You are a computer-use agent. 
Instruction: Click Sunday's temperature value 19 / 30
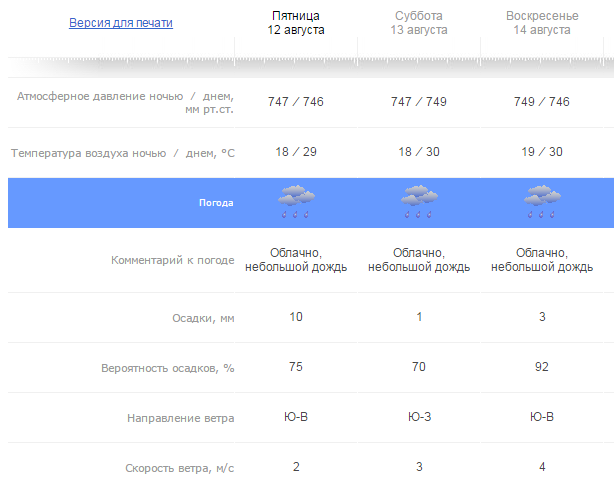(x=542, y=152)
